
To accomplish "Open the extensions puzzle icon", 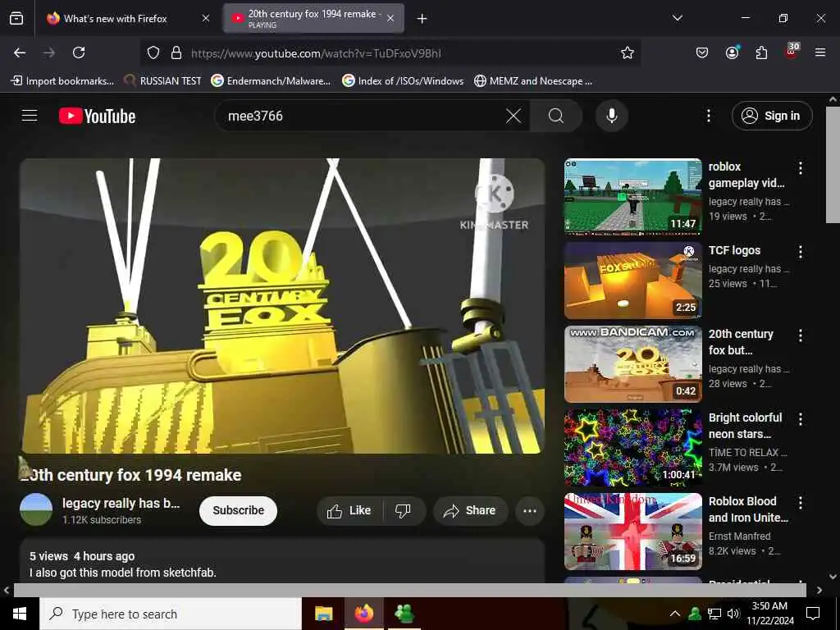I will pos(761,52).
